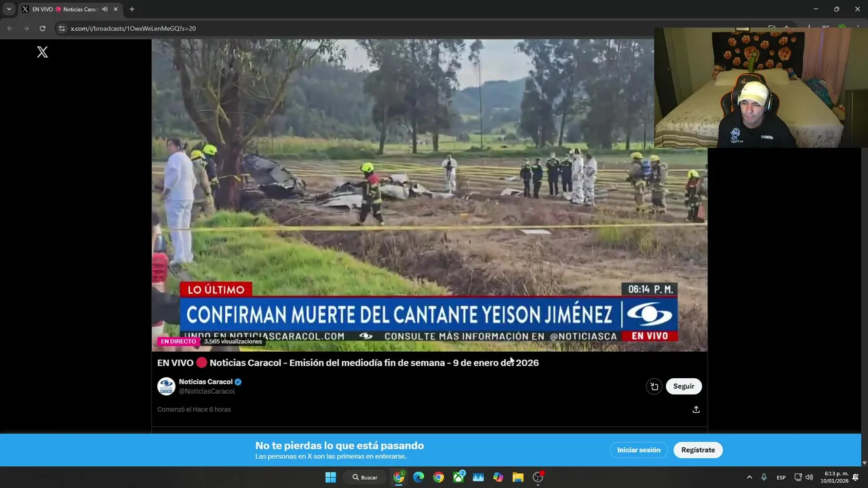The height and width of the screenshot is (488, 868).
Task: Open the Noticias Caracol account name link
Action: coord(205,382)
